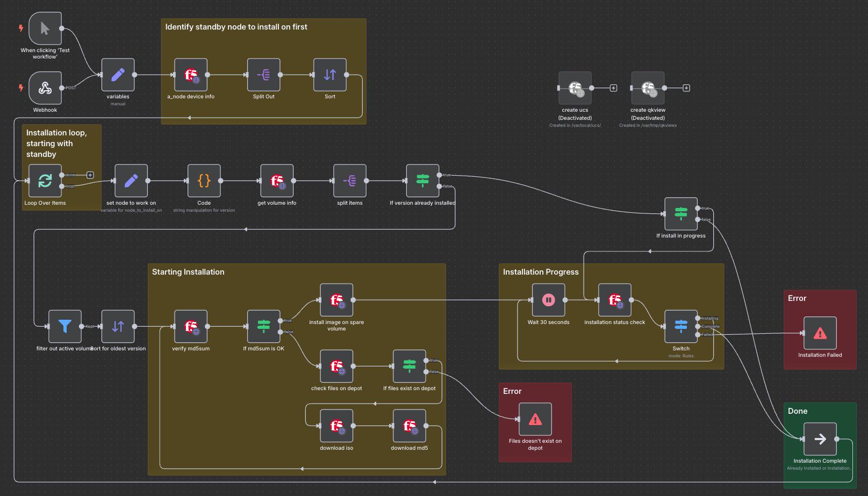Open the Sort node icon
This screenshot has height=496, width=868.
point(330,75)
